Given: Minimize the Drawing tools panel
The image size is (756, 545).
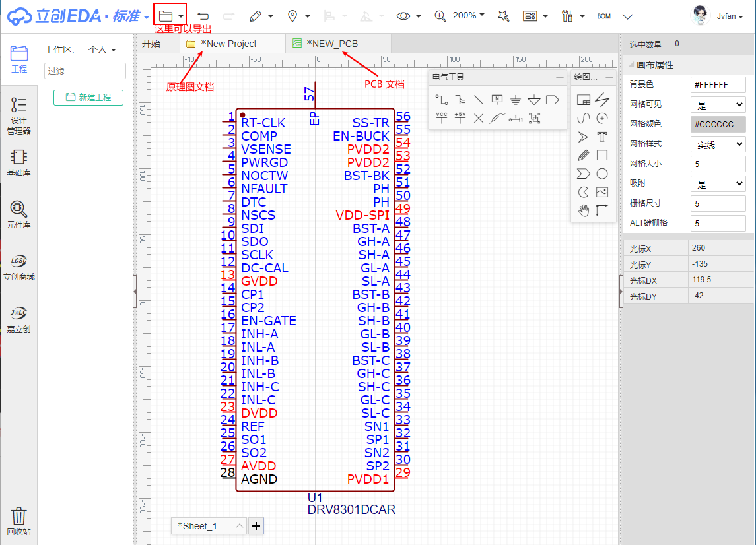Looking at the screenshot, I should pos(609,77).
